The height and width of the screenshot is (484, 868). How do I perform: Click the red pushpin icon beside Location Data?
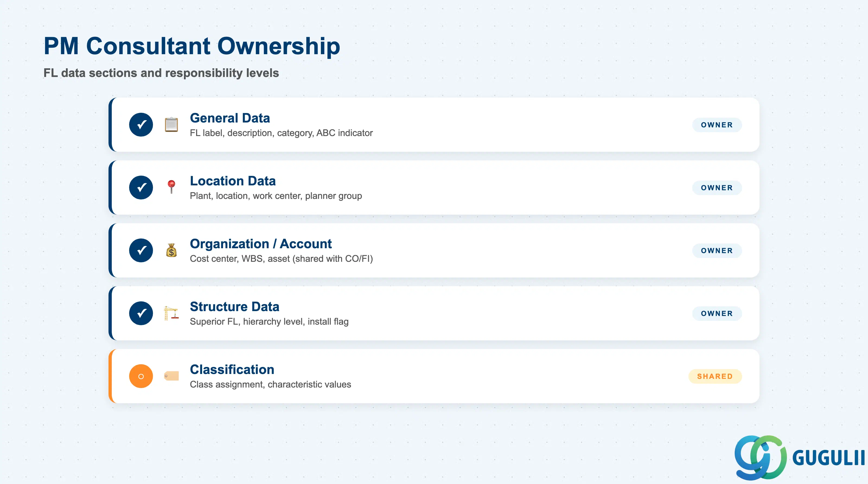(171, 187)
